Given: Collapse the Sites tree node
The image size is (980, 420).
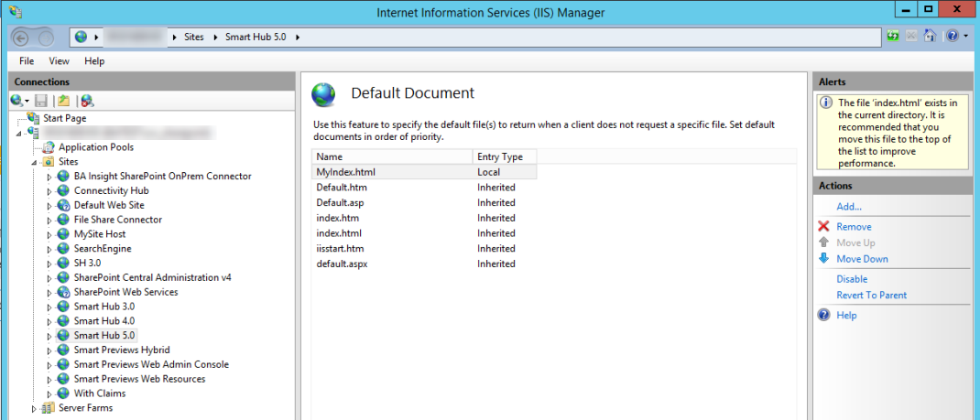Looking at the screenshot, I should point(34,162).
